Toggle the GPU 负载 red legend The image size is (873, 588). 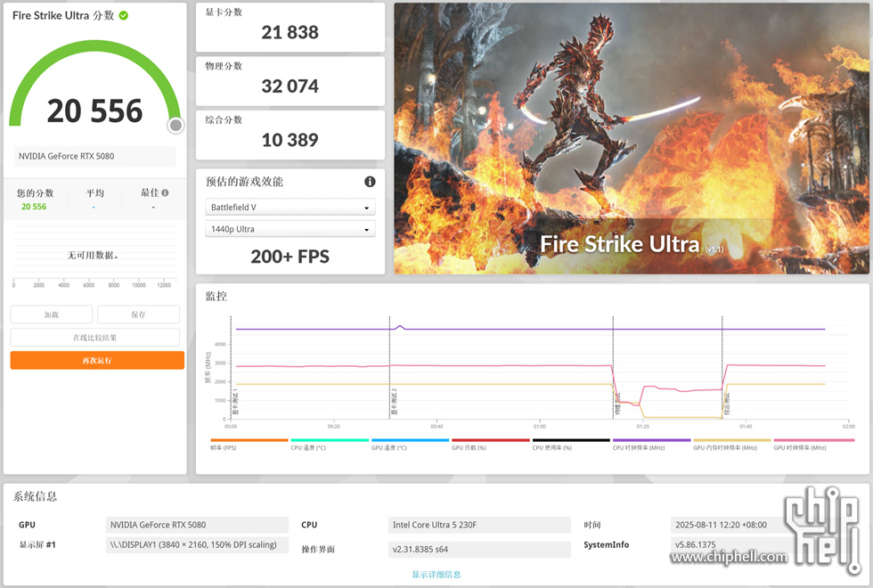(491, 440)
